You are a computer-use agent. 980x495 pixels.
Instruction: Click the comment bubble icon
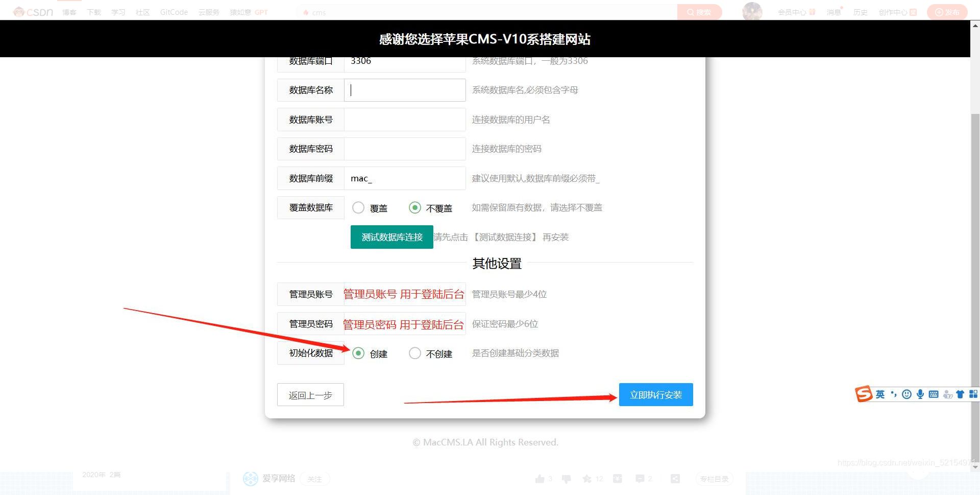click(x=640, y=479)
